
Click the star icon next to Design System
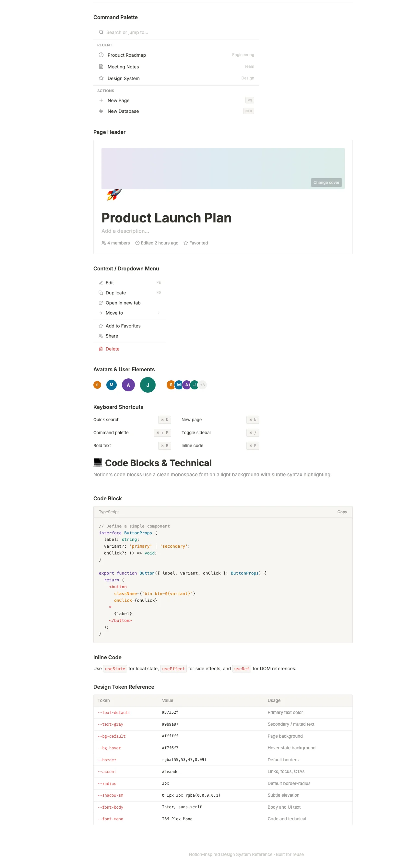click(x=101, y=78)
